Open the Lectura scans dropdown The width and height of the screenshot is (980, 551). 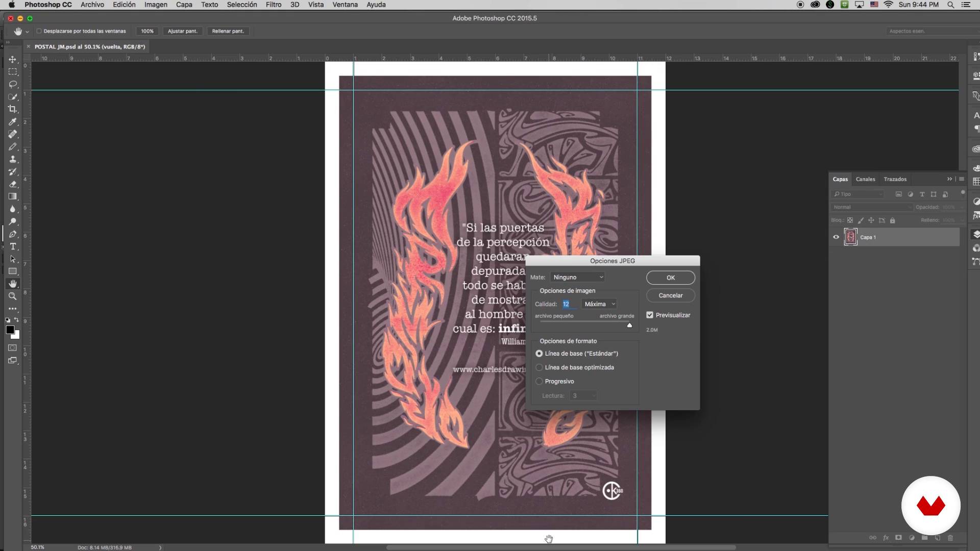[x=583, y=396]
